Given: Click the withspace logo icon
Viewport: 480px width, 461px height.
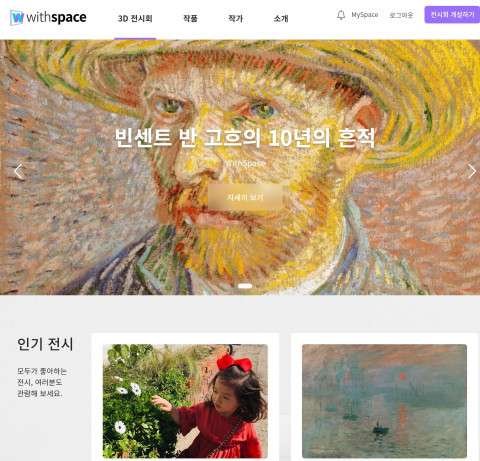Looking at the screenshot, I should 17,17.
